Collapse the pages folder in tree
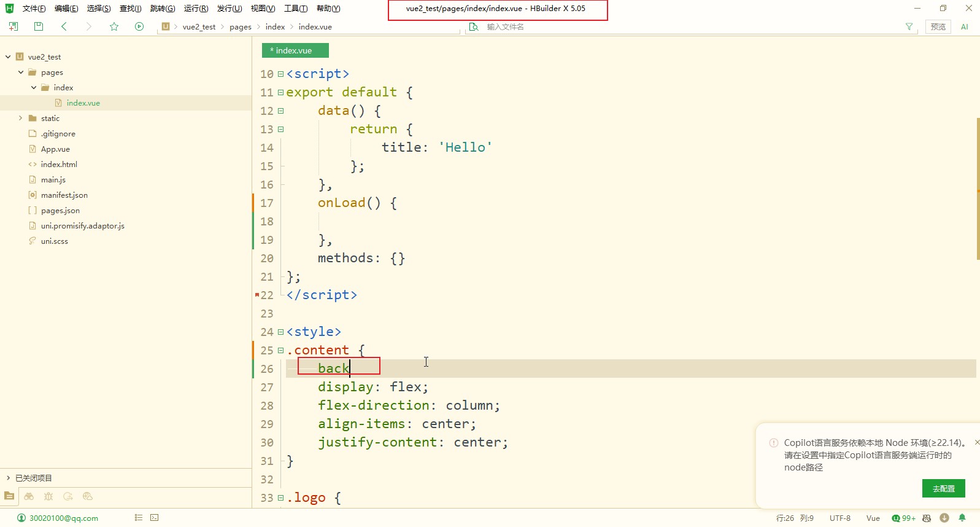 pos(21,72)
